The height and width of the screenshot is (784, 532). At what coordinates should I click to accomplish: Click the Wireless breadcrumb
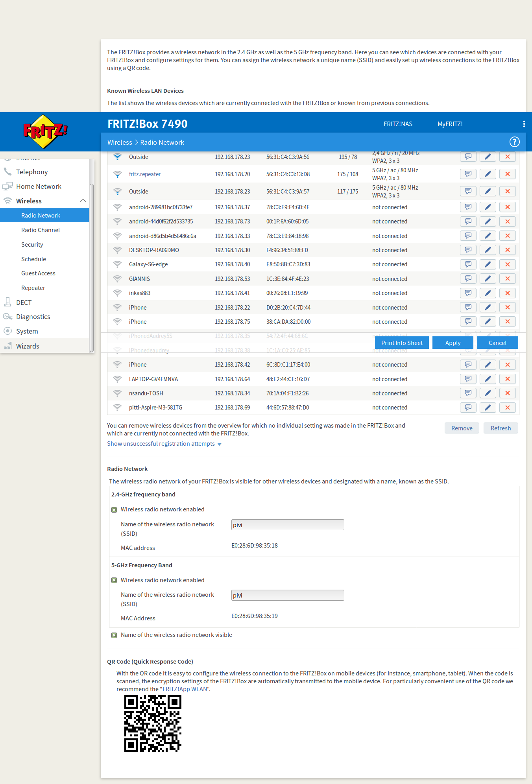pos(120,142)
